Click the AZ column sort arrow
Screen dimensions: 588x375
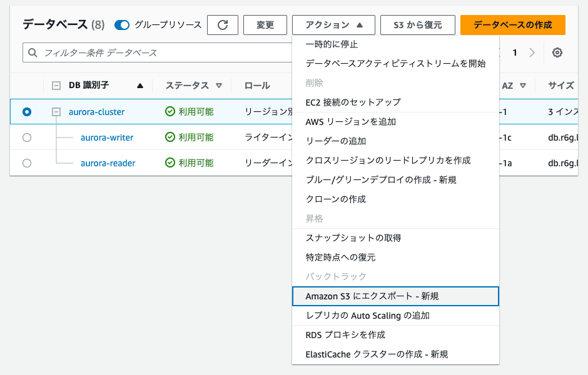click(x=522, y=86)
